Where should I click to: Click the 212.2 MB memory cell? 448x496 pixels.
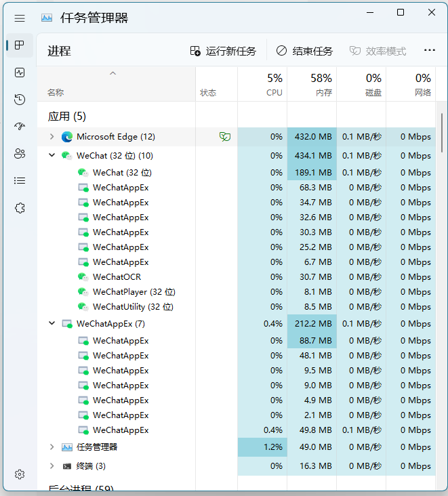312,324
